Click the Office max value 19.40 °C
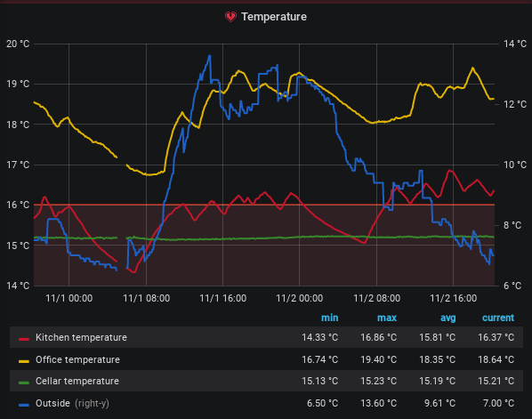The height and width of the screenshot is (419, 532). (379, 359)
